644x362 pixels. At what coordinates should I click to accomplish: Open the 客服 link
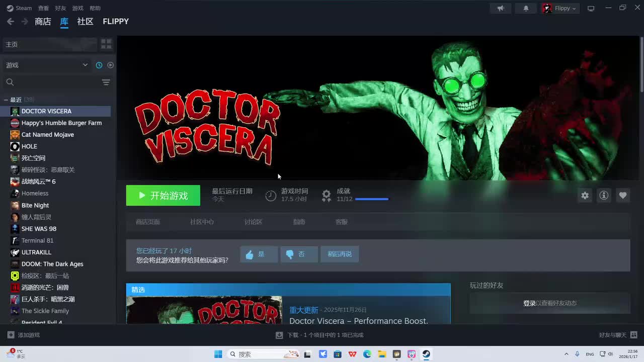pos(342,222)
